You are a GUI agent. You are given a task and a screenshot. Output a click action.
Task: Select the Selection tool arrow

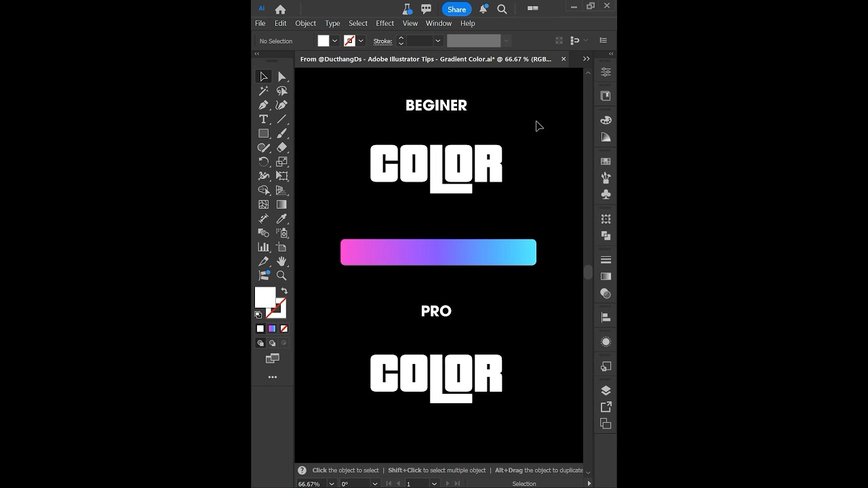[x=264, y=77]
